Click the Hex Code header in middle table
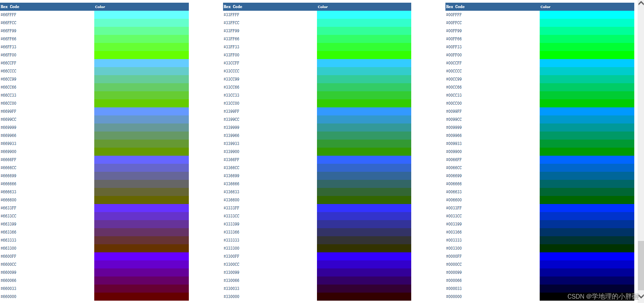This screenshot has width=644, height=303. tap(233, 7)
